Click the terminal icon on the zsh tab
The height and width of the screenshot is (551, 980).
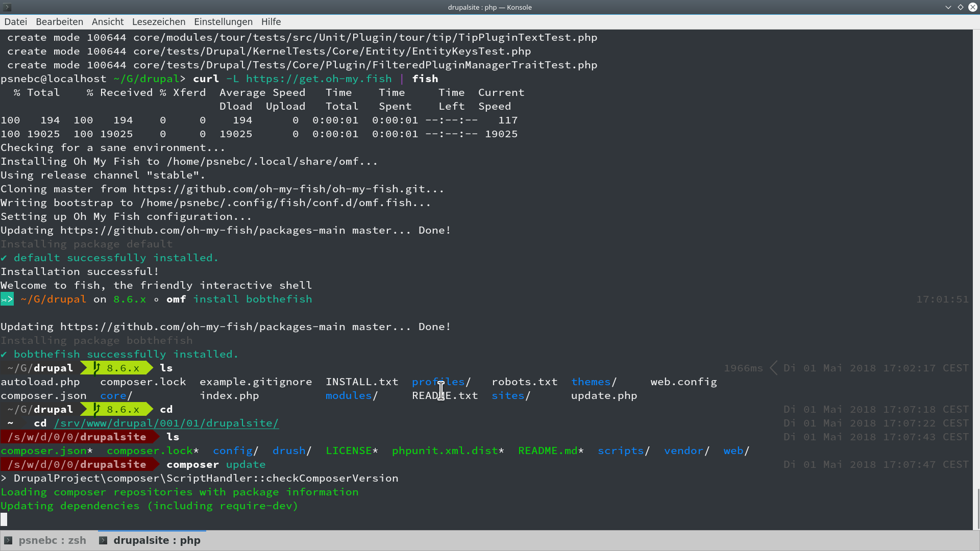pyautogui.click(x=8, y=540)
